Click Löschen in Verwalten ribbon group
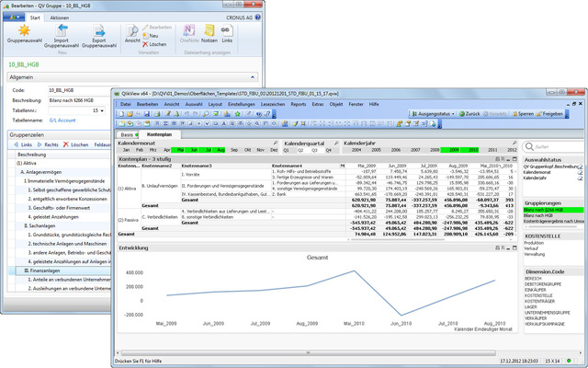The image size is (588, 368). (154, 44)
